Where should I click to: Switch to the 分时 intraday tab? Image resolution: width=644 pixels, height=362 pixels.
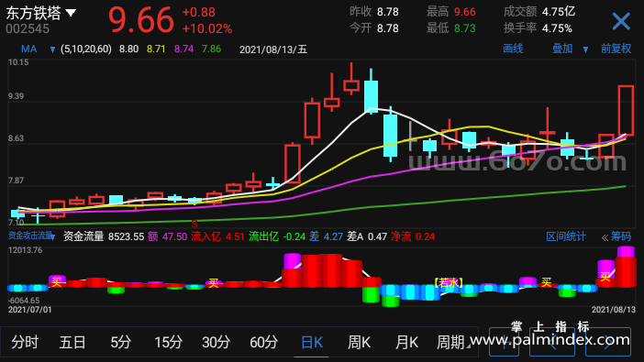coord(25,342)
